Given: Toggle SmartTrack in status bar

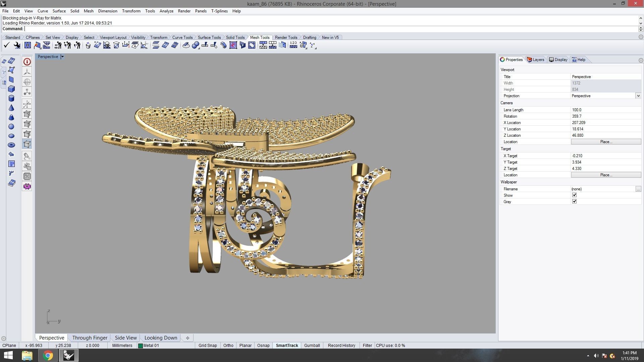Looking at the screenshot, I should pyautogui.click(x=287, y=346).
